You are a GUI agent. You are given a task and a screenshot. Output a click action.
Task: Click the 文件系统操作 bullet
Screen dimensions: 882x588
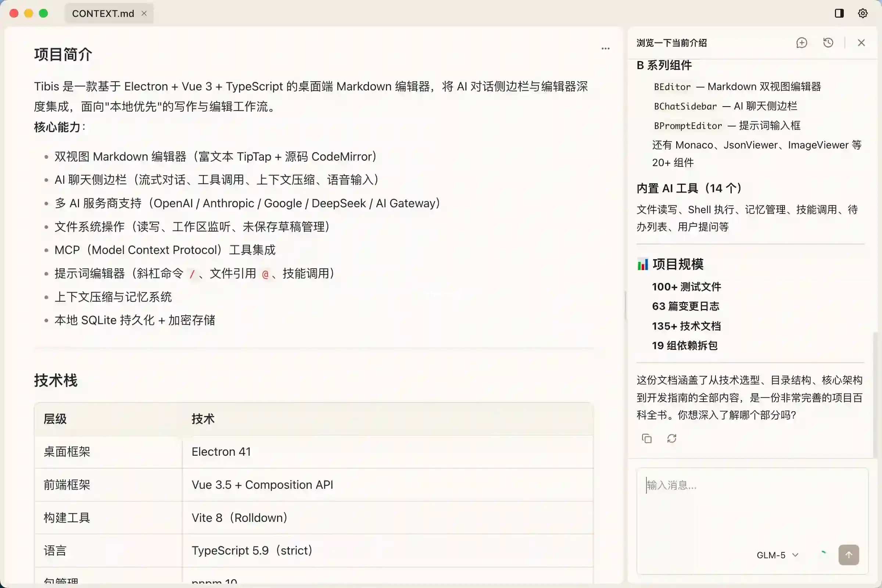point(192,227)
